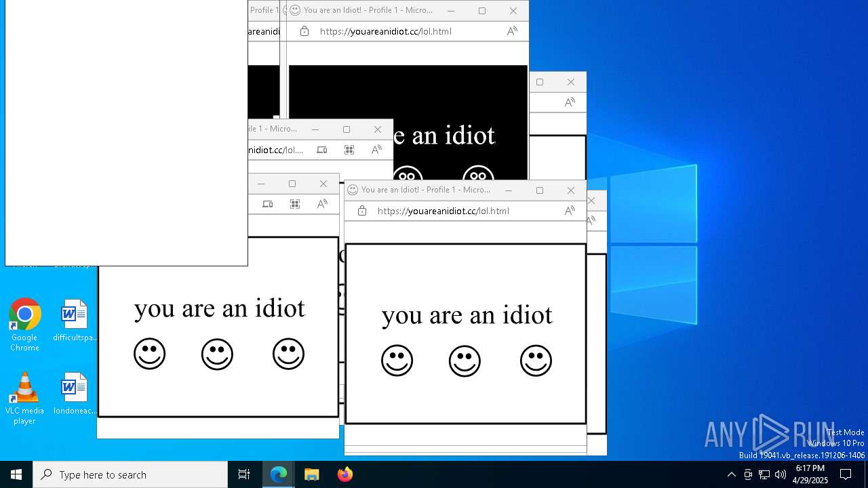The image size is (868, 488).
Task: Click QR code icon in window above left idiot page
Action: click(x=295, y=204)
